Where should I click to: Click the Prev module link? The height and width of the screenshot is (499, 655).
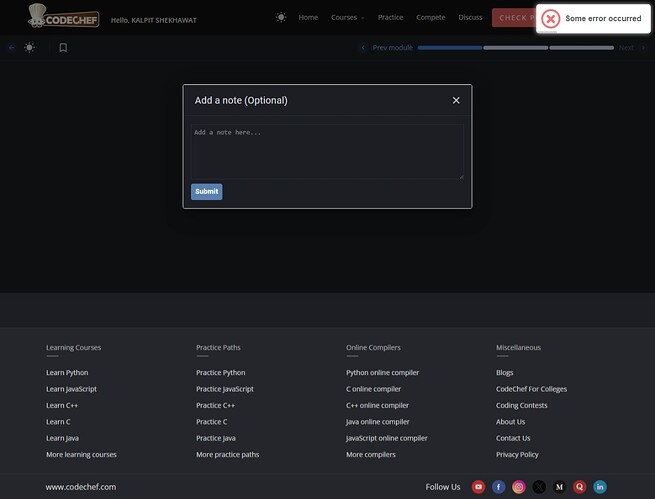tap(393, 48)
